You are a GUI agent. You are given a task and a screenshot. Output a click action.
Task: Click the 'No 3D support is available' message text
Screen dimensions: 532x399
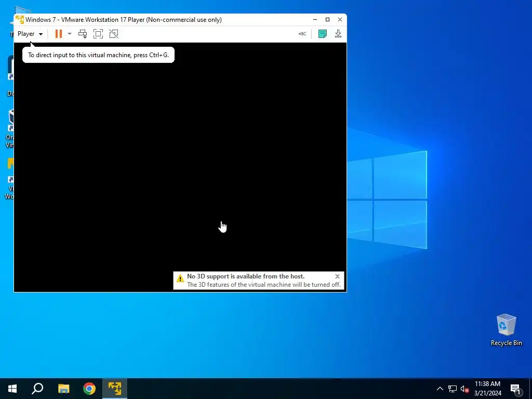pyautogui.click(x=246, y=276)
